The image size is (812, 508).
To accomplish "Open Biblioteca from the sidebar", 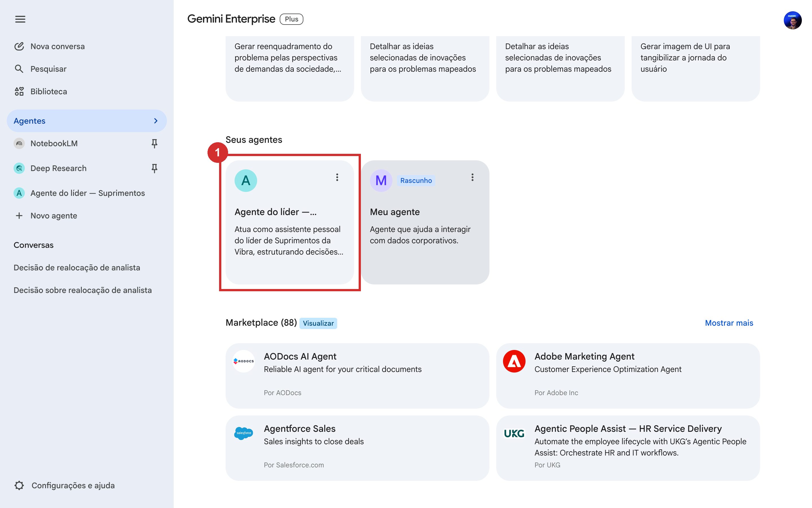I will coord(87,91).
